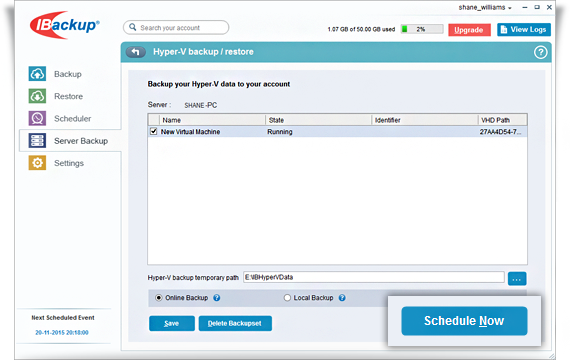Screen dimensions: 570x360
Task: Click the next scheduled event date 20-11-2015
Action: pos(62,332)
